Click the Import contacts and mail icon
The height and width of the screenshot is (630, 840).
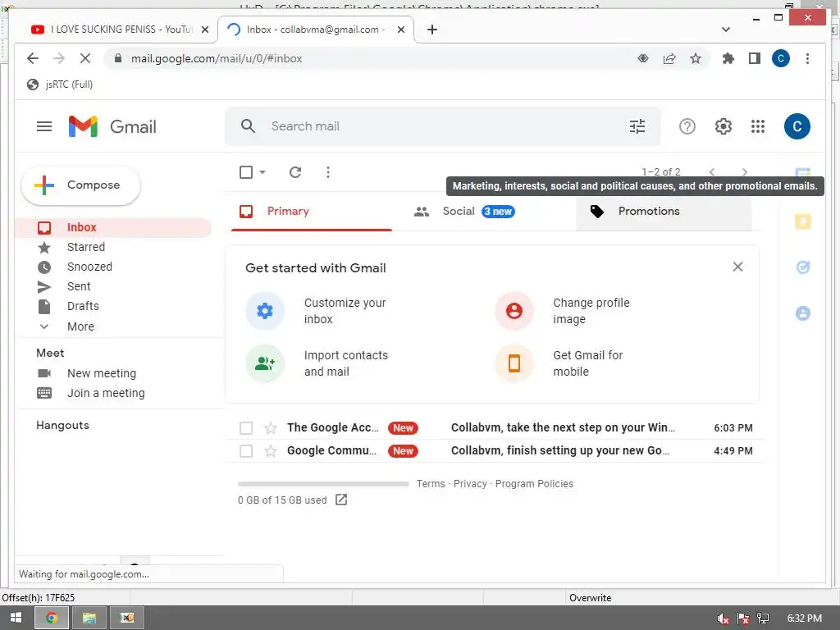tap(265, 363)
